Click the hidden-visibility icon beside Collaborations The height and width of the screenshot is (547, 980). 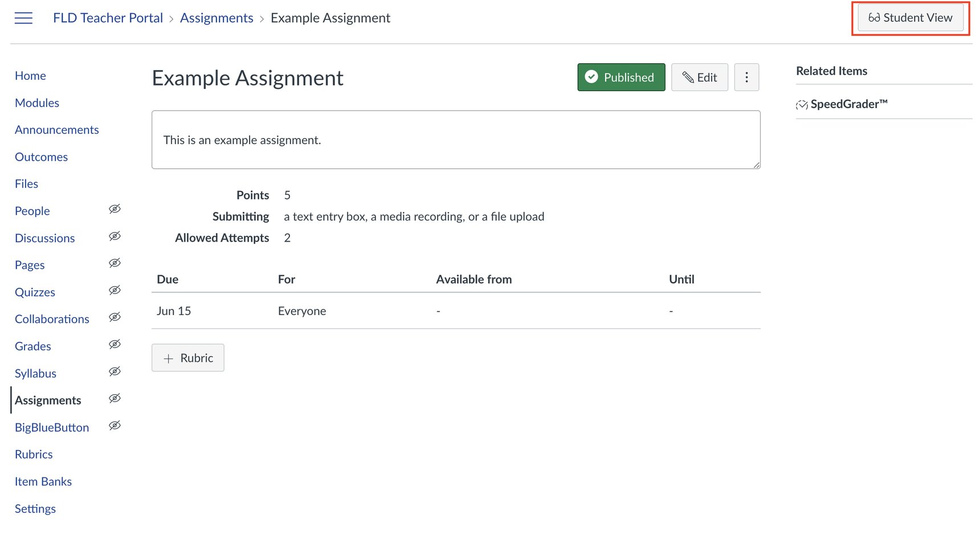pyautogui.click(x=115, y=317)
